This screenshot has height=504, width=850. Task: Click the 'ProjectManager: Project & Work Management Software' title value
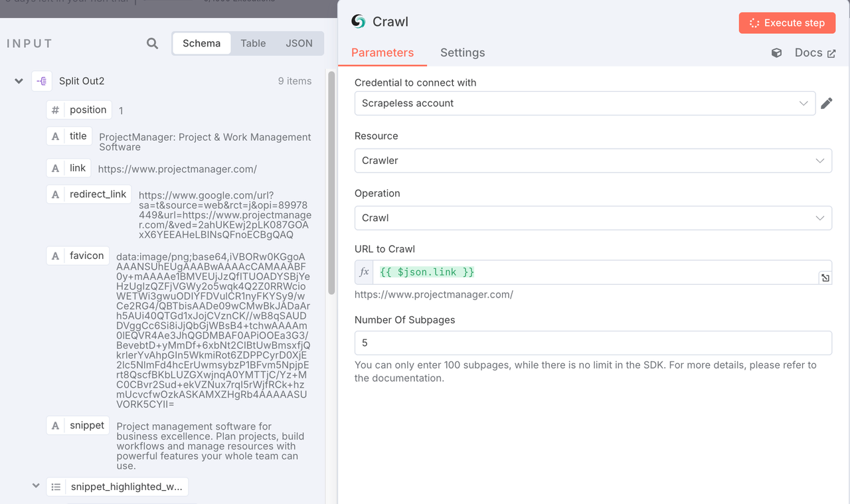tap(205, 142)
